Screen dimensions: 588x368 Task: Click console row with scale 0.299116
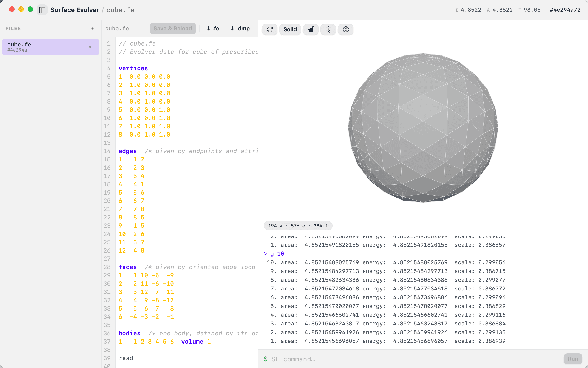(x=388, y=315)
